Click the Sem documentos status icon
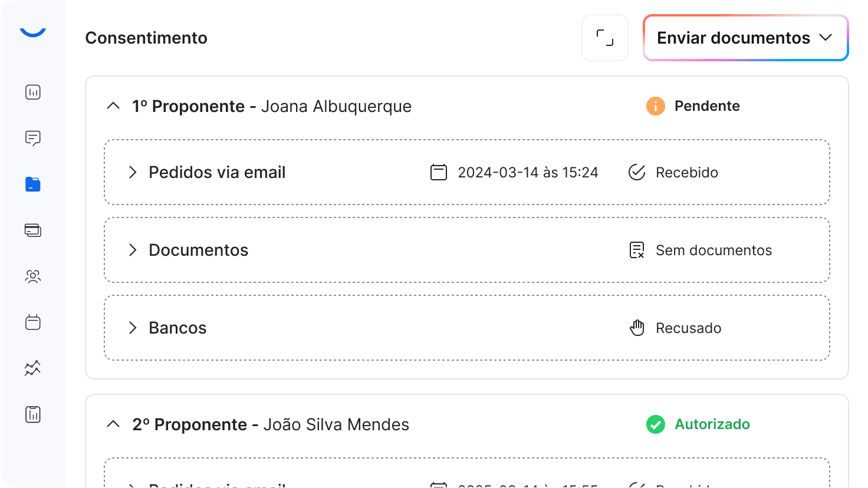This screenshot has height=488, width=868. (637, 250)
